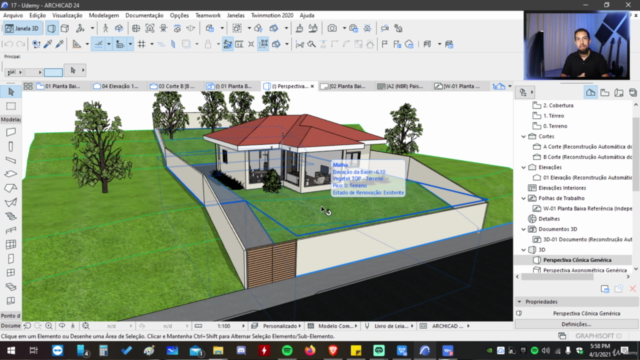Select the Slab tool in the toolbox
640x360 pixels.
[11, 174]
